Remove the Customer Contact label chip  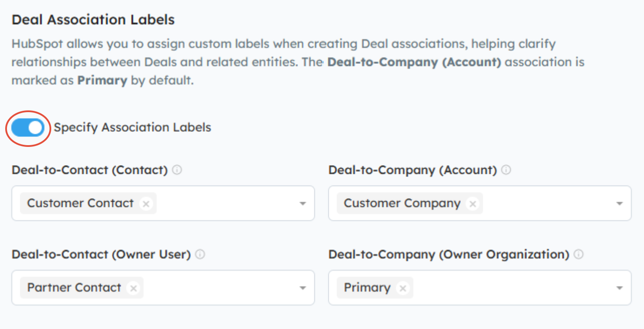click(x=146, y=203)
